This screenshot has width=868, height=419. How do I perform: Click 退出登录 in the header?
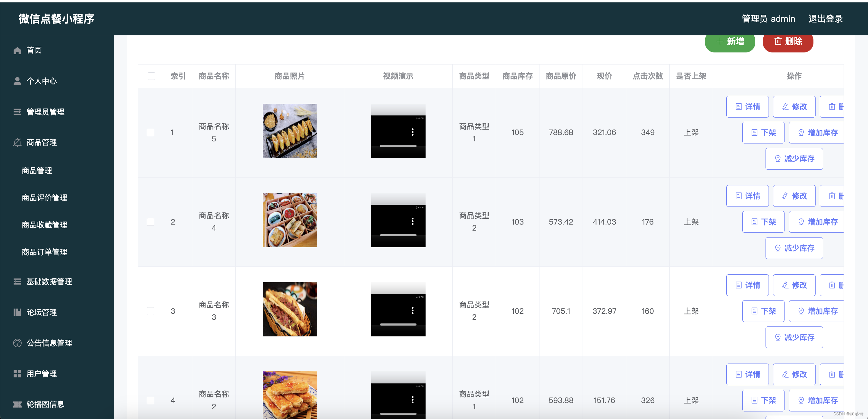click(826, 19)
